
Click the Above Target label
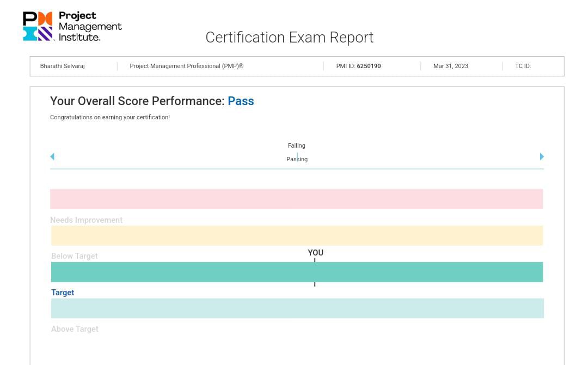tap(75, 329)
